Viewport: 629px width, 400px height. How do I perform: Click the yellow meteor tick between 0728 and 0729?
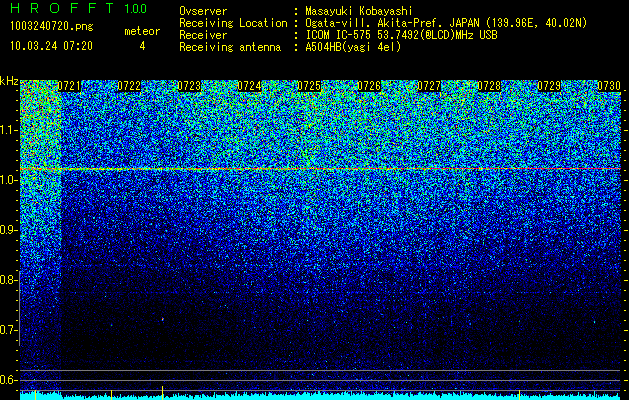[519, 394]
